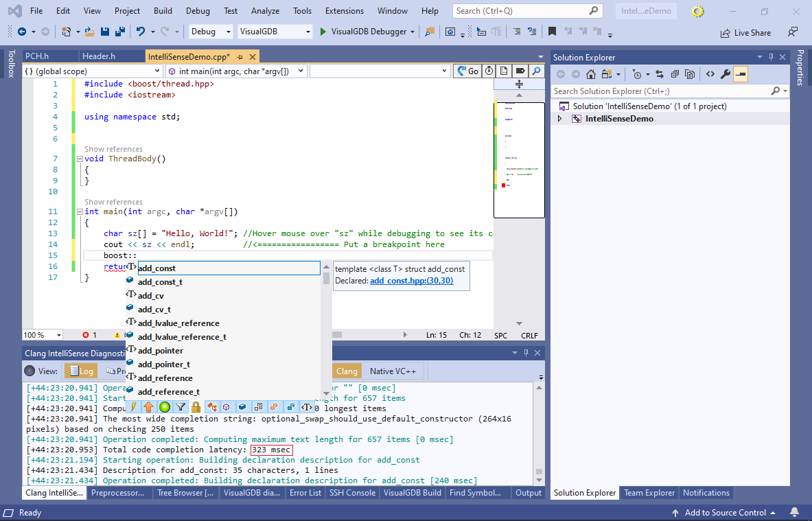Toggle the blue box class filter in completion toolbar
812x521 pixels.
click(x=242, y=407)
